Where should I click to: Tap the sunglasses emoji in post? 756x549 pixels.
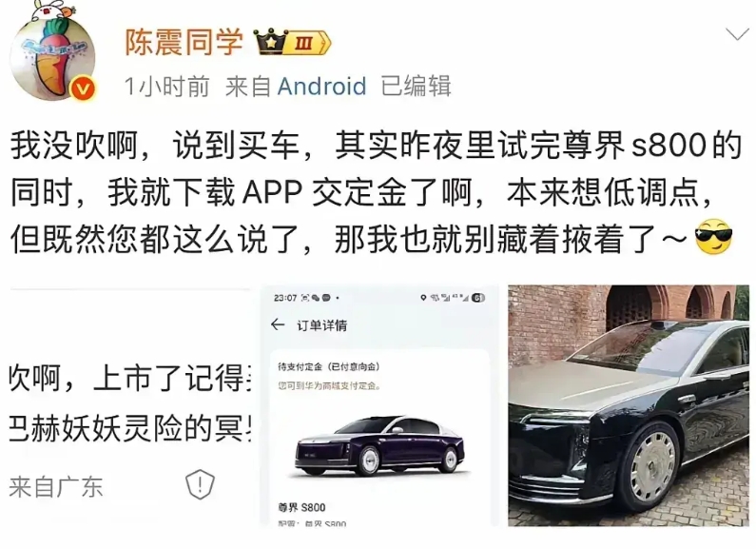pos(713,238)
